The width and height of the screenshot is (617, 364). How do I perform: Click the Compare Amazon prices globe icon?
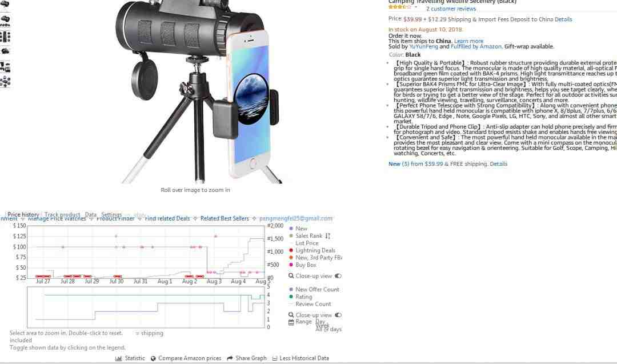[154, 358]
